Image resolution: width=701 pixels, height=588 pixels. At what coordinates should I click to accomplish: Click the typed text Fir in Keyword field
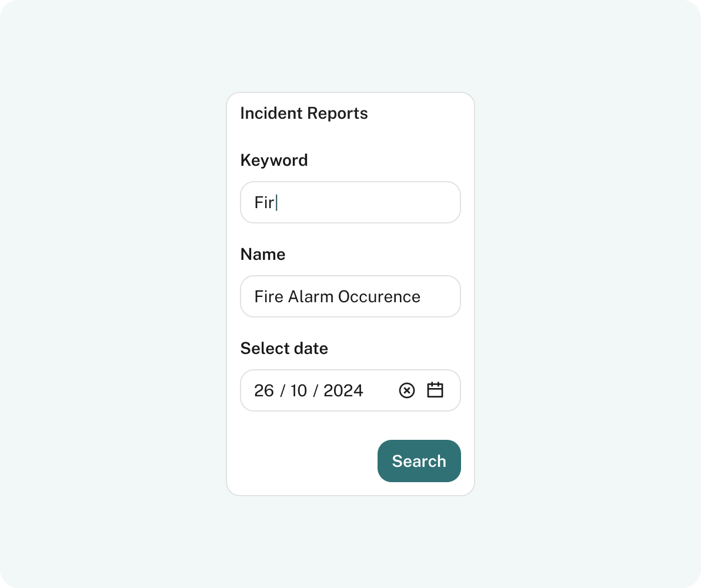[x=264, y=202]
